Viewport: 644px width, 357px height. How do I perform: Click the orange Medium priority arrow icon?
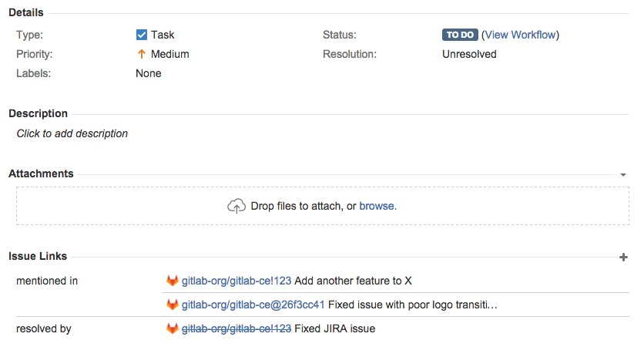141,55
